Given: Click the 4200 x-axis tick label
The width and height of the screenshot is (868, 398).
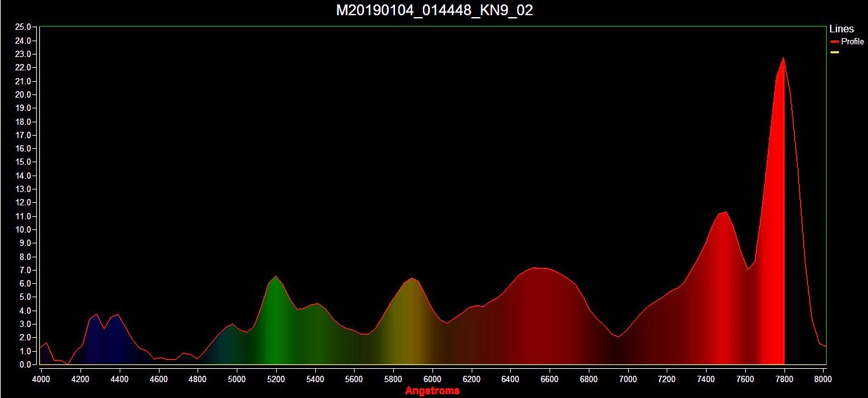Looking at the screenshot, I should click(80, 378).
